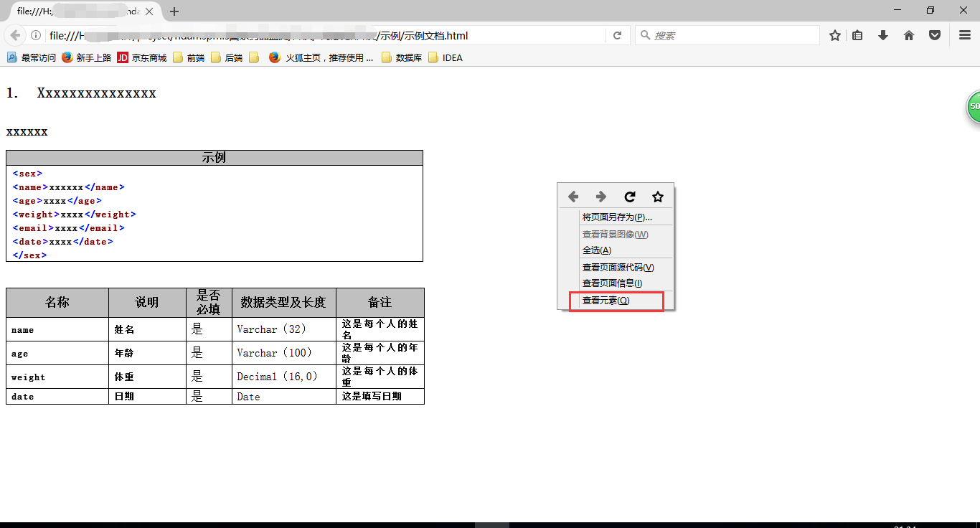Click the Date data type cell
The height and width of the screenshot is (528, 980).
pyautogui.click(x=284, y=397)
